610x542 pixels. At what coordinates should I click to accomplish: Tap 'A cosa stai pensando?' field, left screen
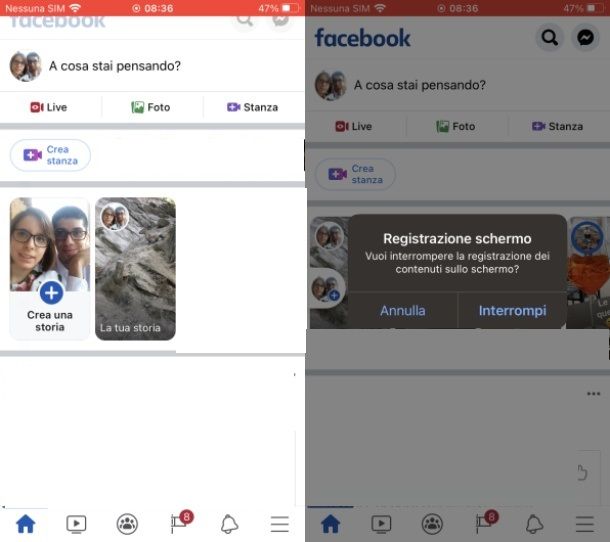coord(115,66)
